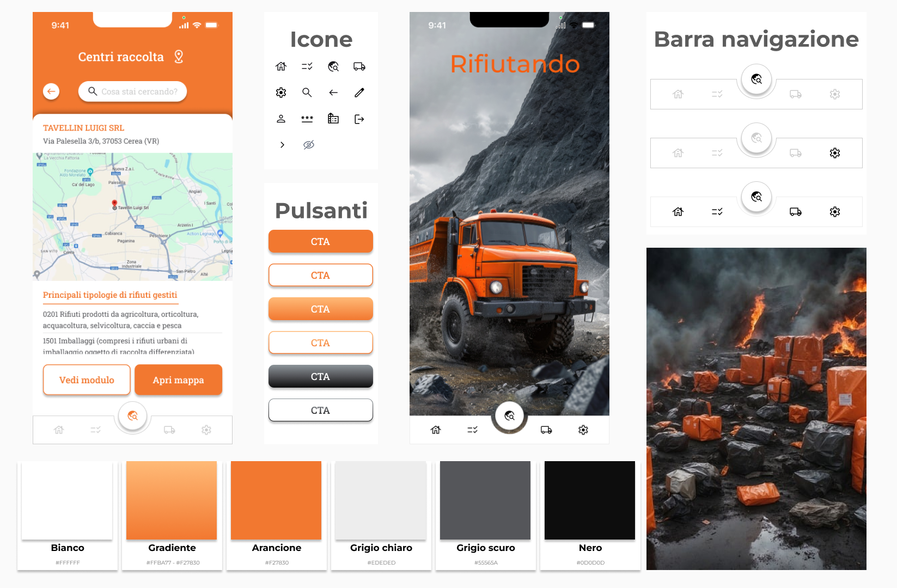Click the #F27830 hex code under Arancione
This screenshot has height=588, width=897.
(x=277, y=563)
